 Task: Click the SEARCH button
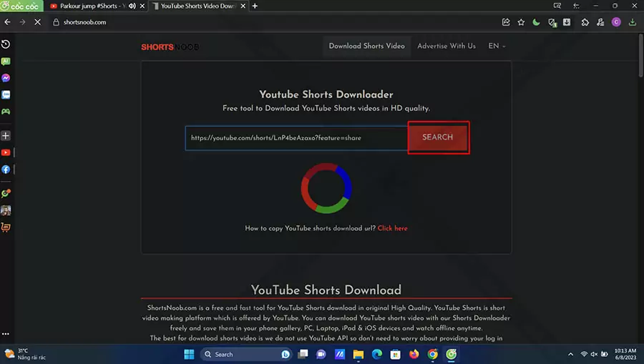(438, 137)
